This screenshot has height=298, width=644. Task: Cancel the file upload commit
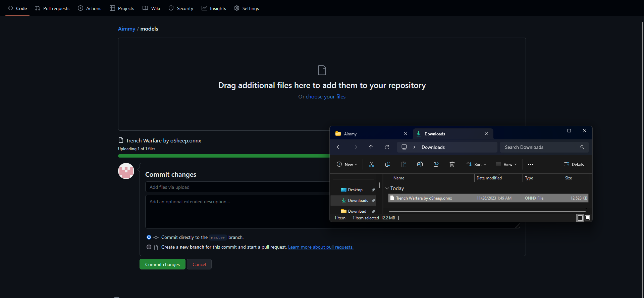coord(199,264)
